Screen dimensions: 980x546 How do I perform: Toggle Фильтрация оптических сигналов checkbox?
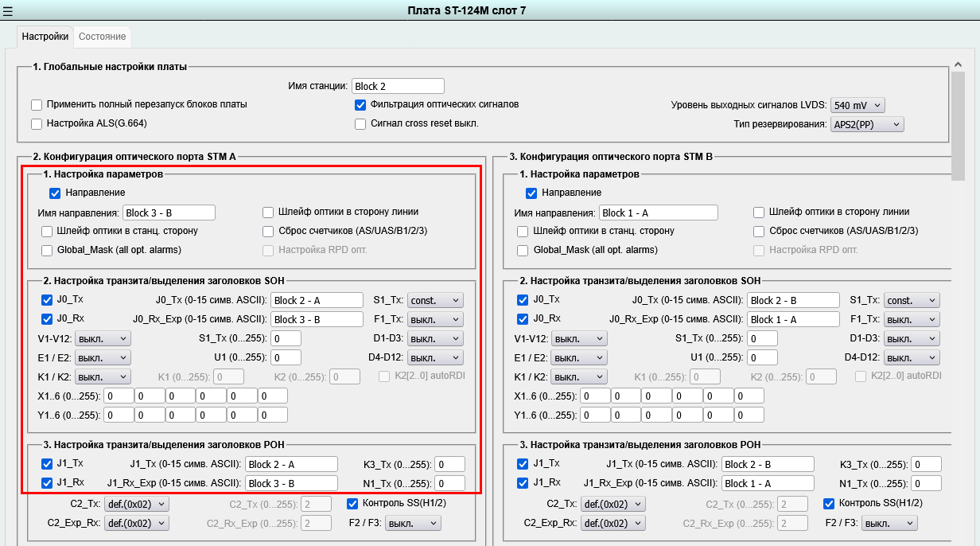tap(360, 105)
